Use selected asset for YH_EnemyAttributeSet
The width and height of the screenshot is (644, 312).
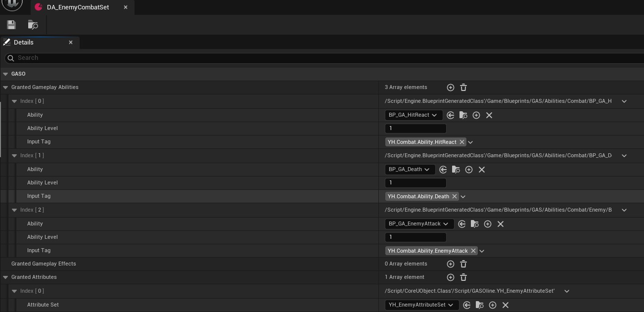coord(467,305)
